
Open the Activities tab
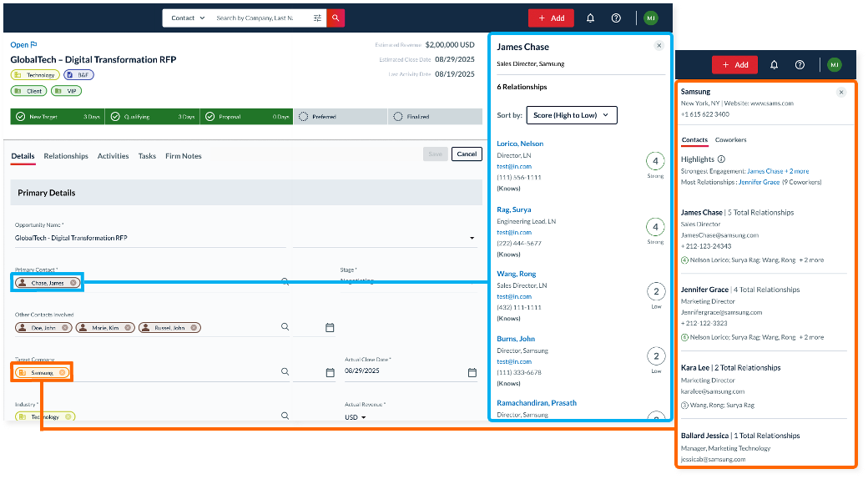[113, 156]
